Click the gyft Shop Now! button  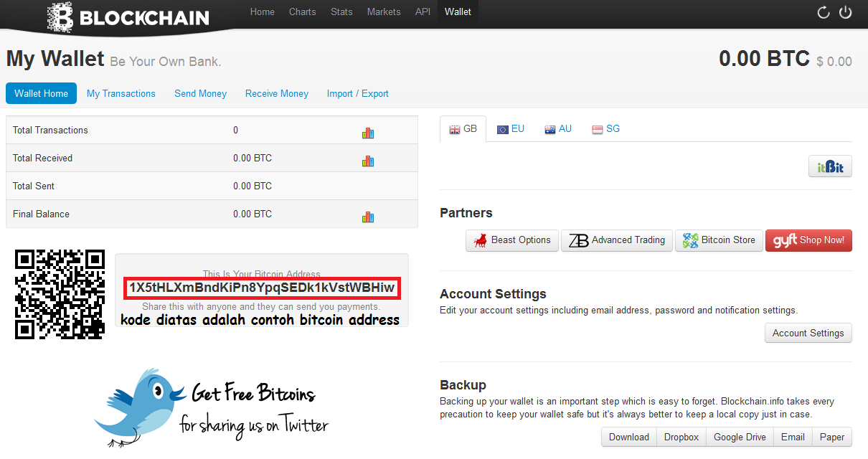[x=808, y=240]
